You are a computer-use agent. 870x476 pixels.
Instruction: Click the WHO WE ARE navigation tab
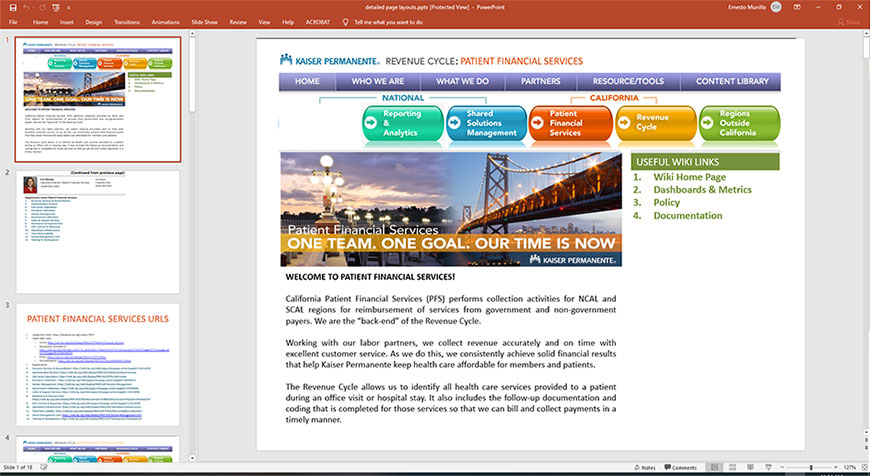pyautogui.click(x=378, y=81)
